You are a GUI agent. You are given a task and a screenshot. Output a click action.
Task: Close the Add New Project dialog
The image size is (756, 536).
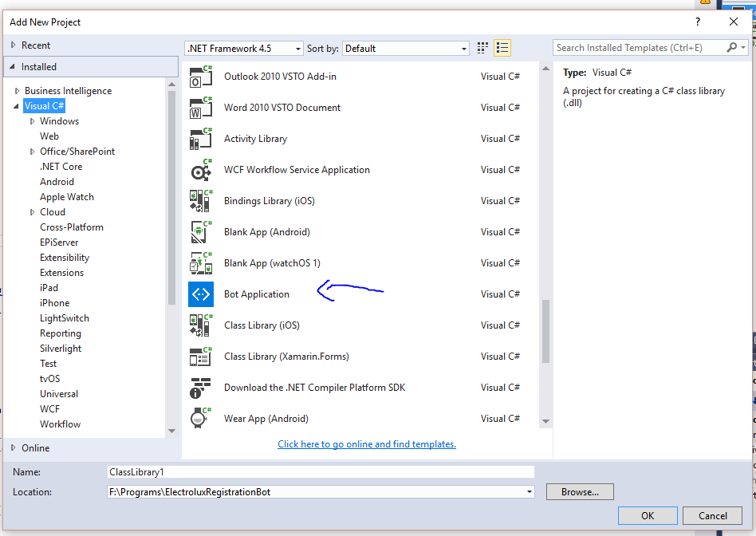pos(734,22)
